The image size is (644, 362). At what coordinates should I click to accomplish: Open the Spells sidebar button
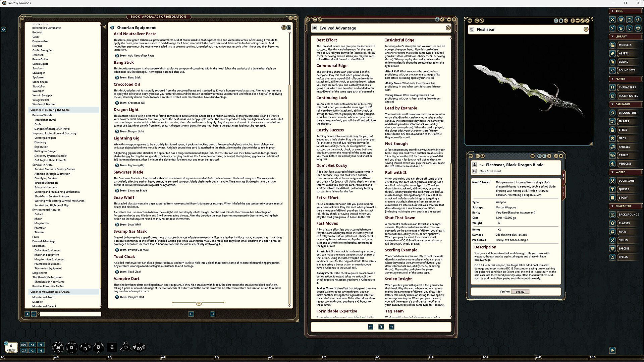(623, 257)
